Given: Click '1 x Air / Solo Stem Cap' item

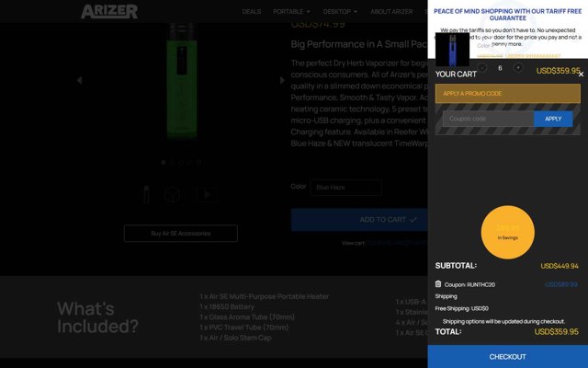Looking at the screenshot, I should tap(235, 338).
